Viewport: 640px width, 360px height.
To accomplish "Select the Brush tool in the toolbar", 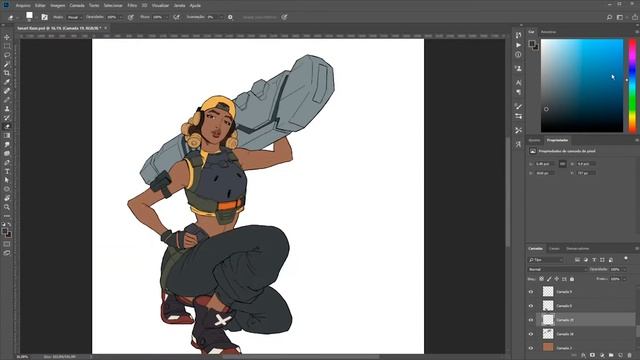I will (7, 100).
